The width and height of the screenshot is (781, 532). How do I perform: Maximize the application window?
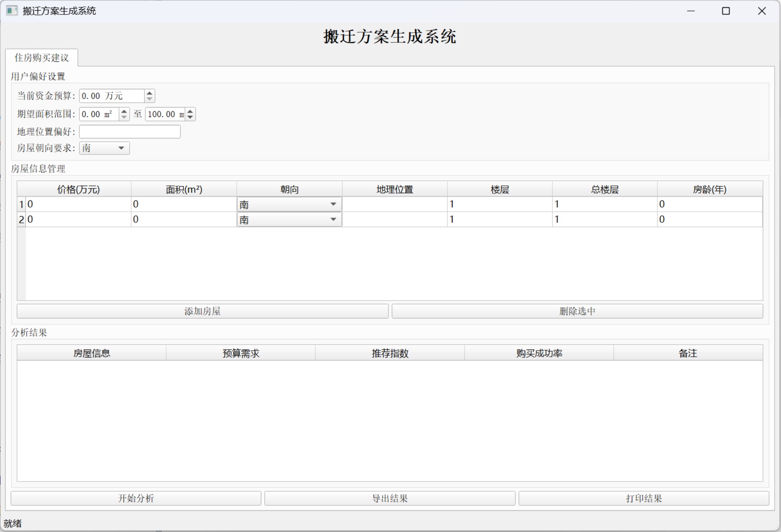tap(726, 11)
